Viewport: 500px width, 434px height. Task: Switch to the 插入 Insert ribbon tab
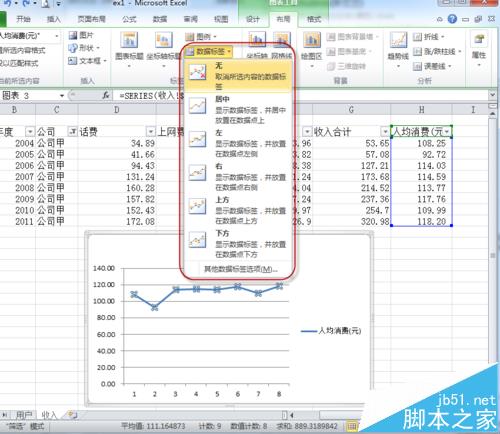pos(54,19)
